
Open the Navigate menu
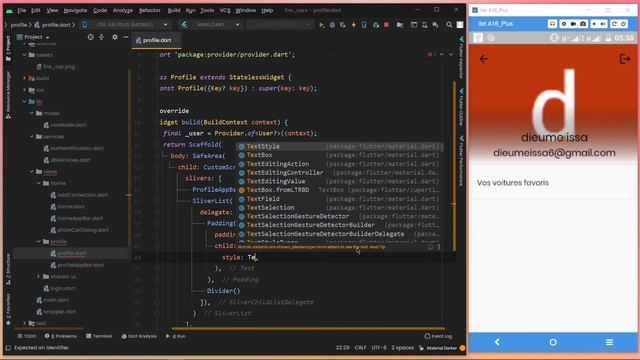click(75, 10)
